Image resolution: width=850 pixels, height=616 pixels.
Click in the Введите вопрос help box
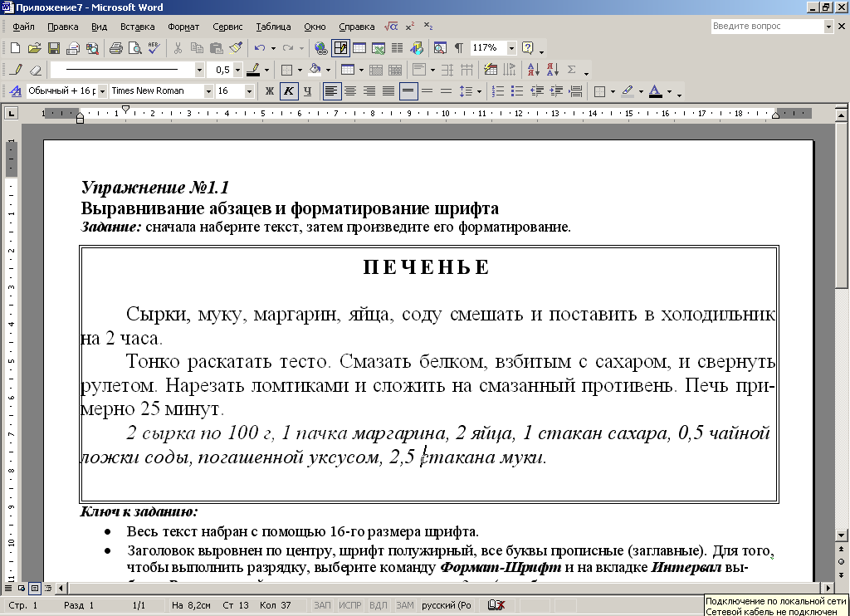pyautogui.click(x=767, y=26)
